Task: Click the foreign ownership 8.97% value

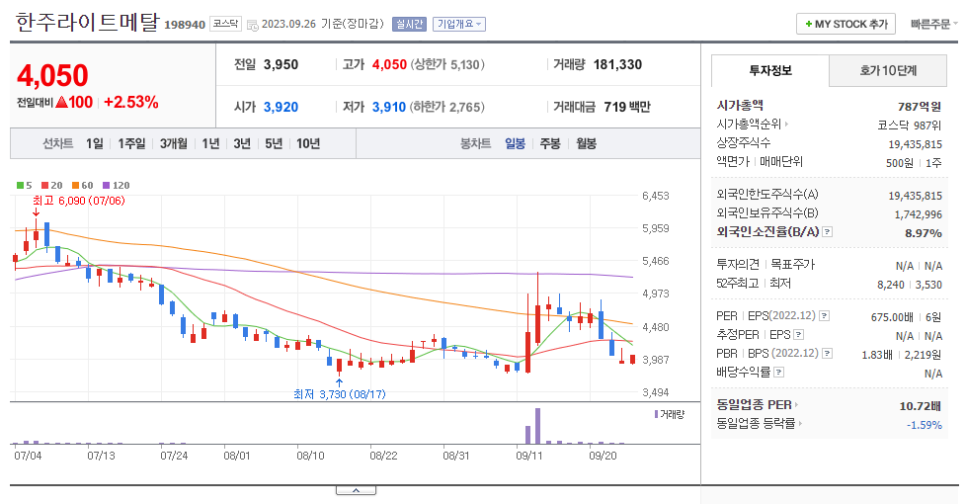Action: 923,233
